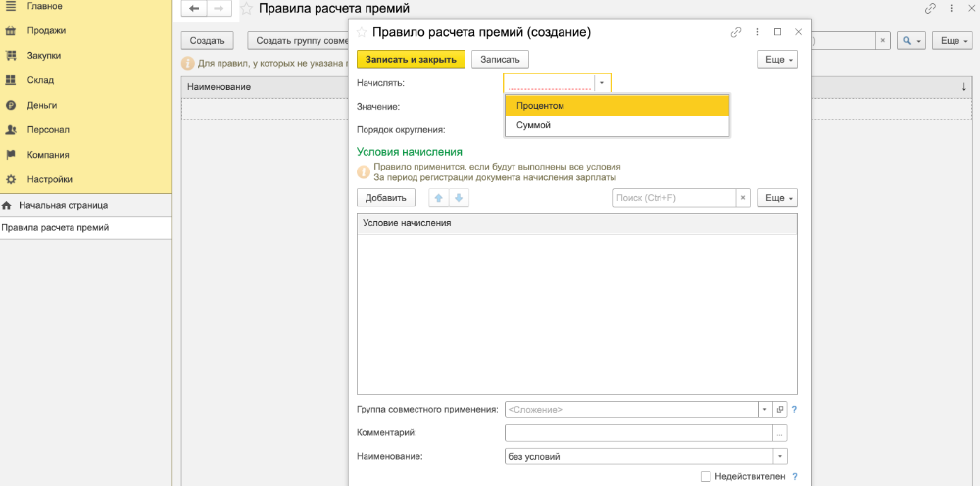980x486 pixels.
Task: Open the Деньги section
Action: 42,106
